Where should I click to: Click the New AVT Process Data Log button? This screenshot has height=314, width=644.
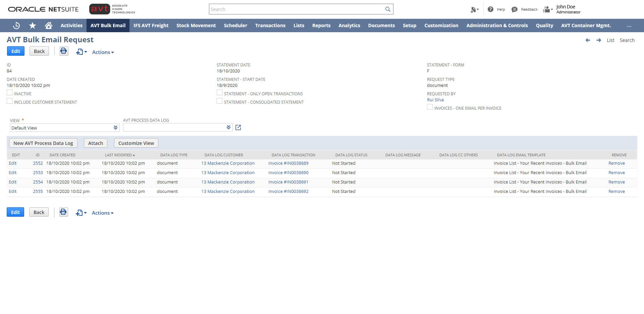tap(43, 143)
